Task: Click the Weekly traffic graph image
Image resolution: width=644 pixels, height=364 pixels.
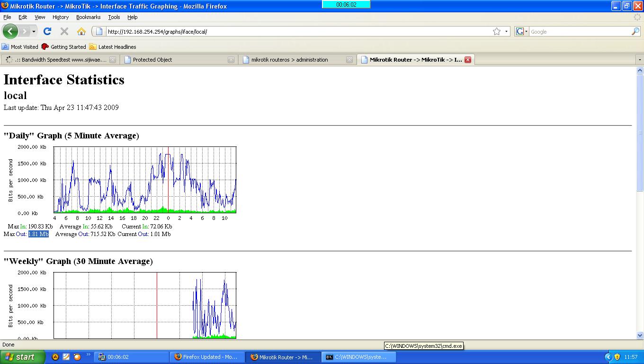Action: [121, 304]
